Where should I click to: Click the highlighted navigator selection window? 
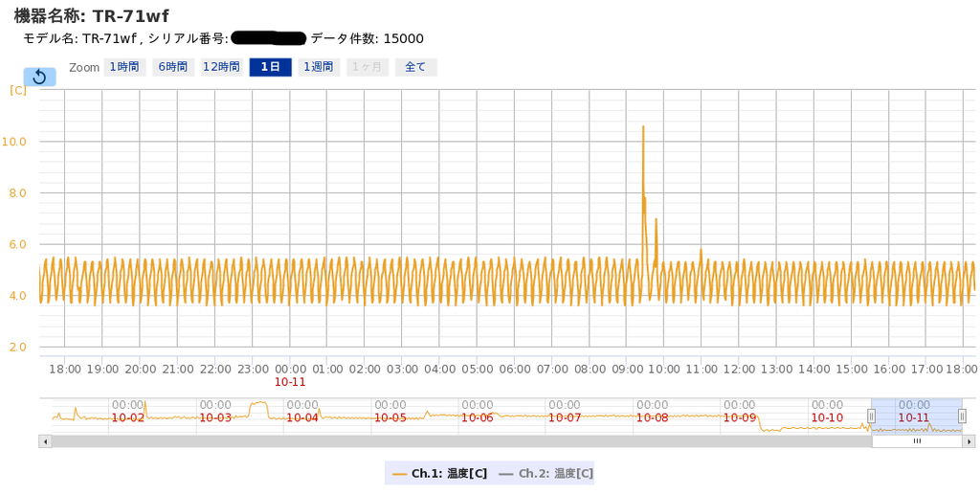(917, 415)
